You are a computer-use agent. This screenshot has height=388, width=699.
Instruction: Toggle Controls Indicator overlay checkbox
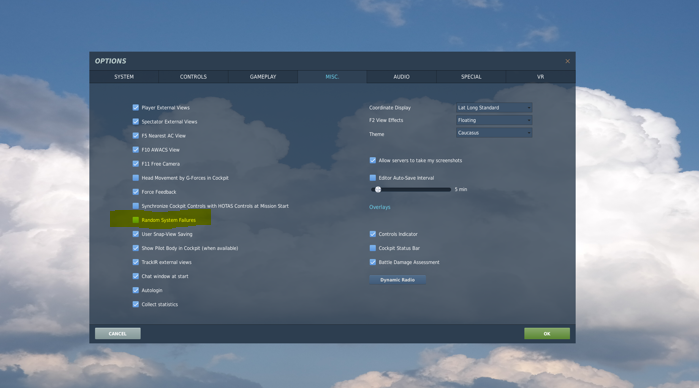[373, 234]
